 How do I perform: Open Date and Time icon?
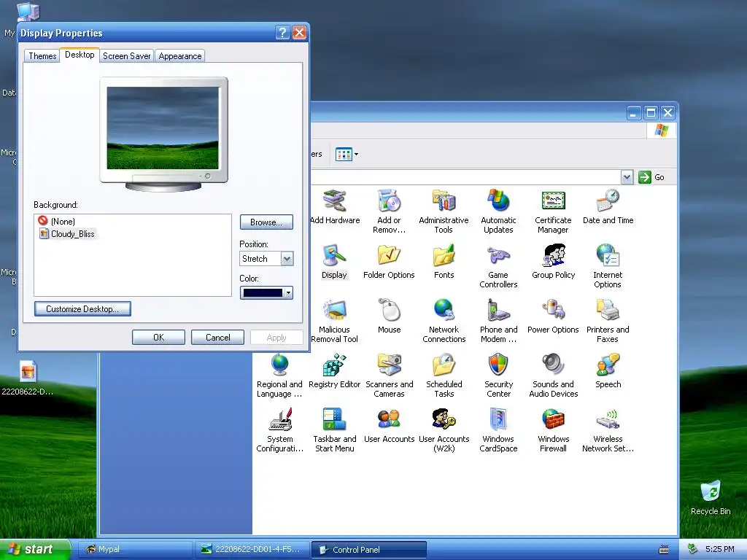pos(608,201)
